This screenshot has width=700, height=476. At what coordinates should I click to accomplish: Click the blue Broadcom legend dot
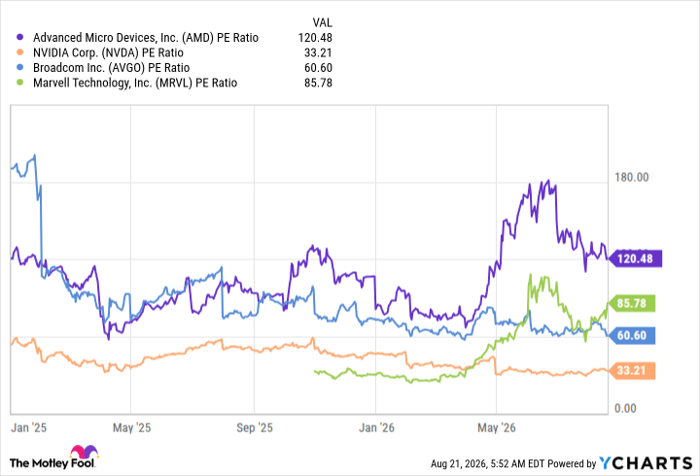20,67
